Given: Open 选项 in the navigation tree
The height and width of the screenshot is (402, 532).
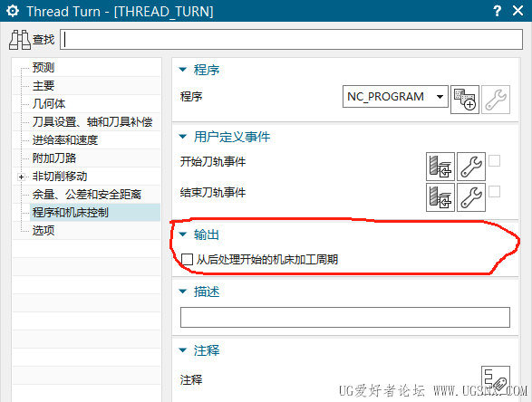Looking at the screenshot, I should (44, 231).
